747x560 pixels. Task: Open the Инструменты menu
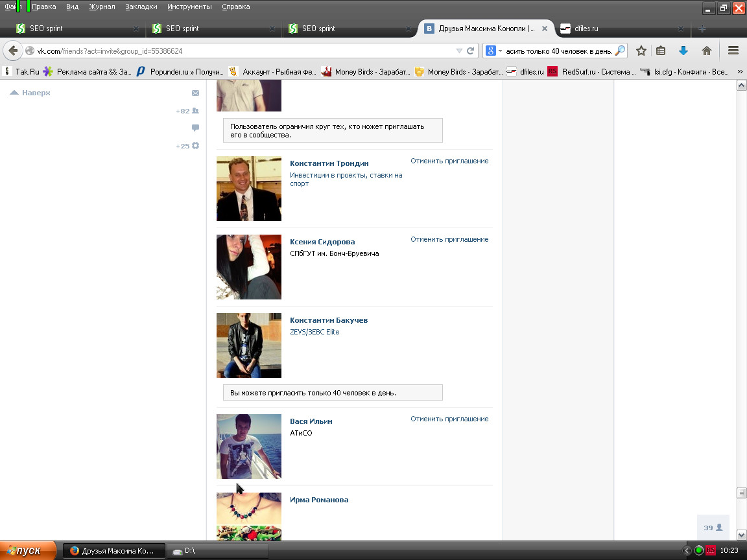(189, 6)
